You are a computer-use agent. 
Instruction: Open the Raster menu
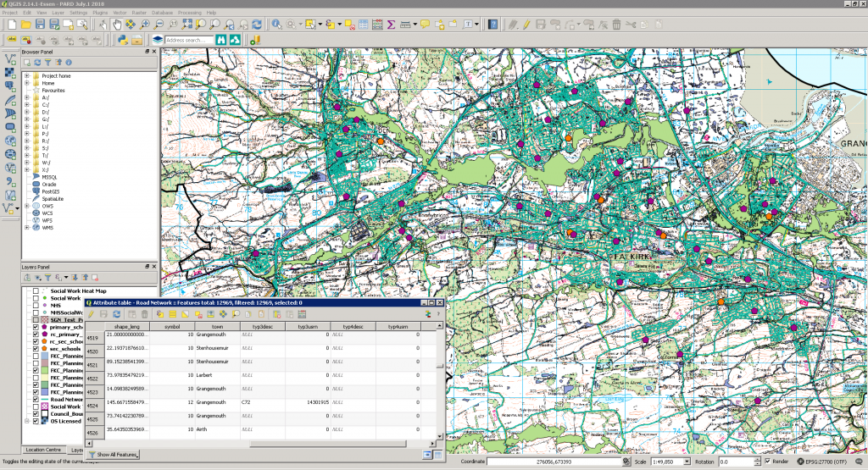[x=139, y=12]
